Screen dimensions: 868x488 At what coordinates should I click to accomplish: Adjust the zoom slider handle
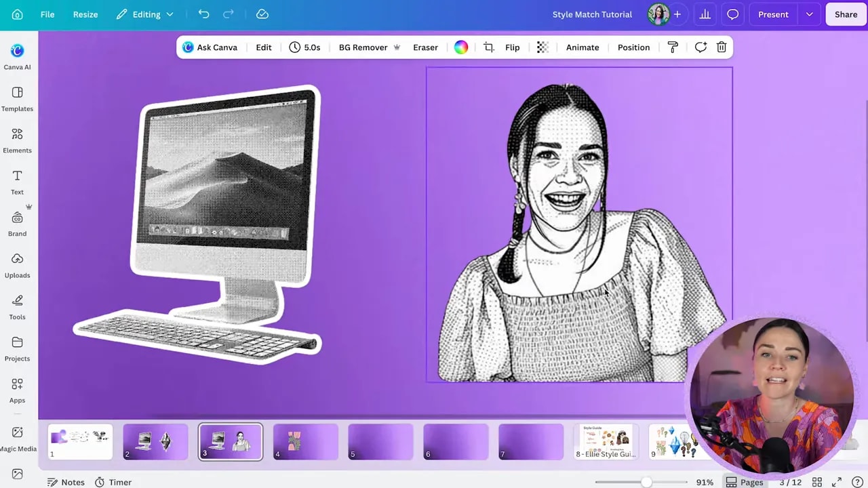pos(646,482)
